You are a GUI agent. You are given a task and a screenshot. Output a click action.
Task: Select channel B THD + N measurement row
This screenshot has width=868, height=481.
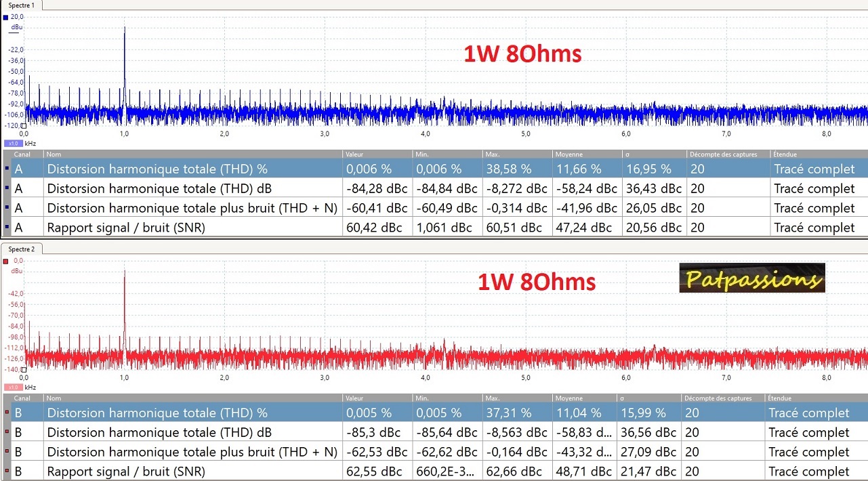pos(192,452)
